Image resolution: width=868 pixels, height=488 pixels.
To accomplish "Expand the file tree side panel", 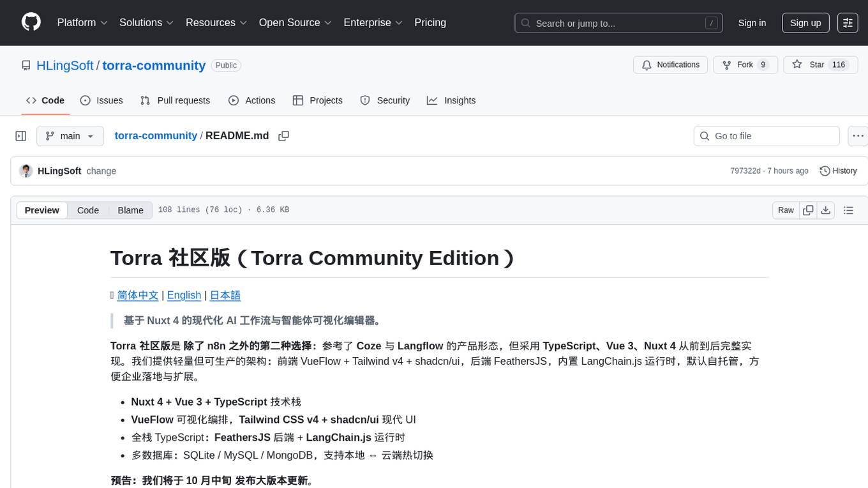I will tap(21, 136).
